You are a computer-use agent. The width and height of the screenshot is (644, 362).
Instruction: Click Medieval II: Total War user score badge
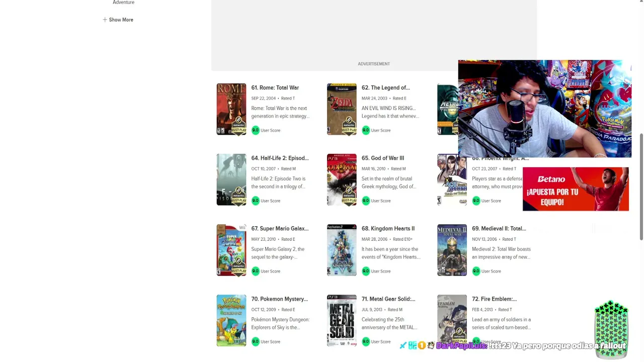[x=476, y=271]
